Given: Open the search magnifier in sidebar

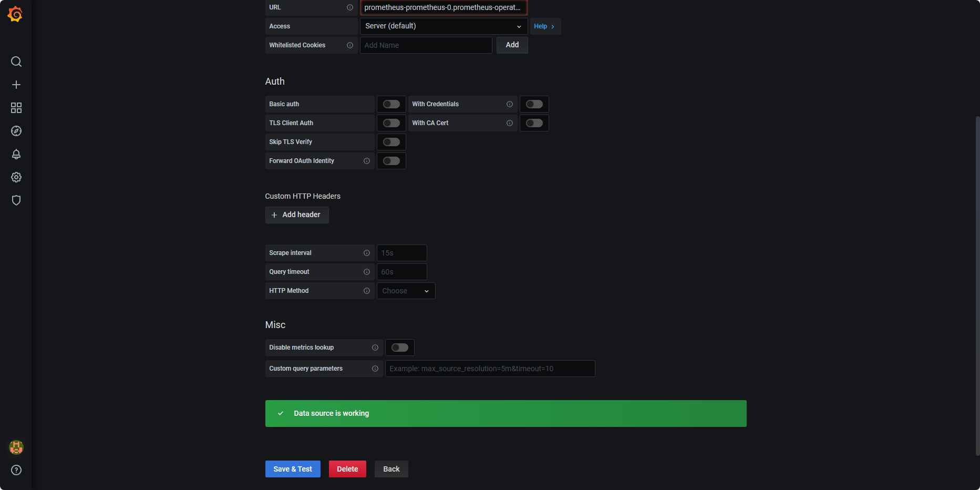Looking at the screenshot, I should tap(16, 62).
